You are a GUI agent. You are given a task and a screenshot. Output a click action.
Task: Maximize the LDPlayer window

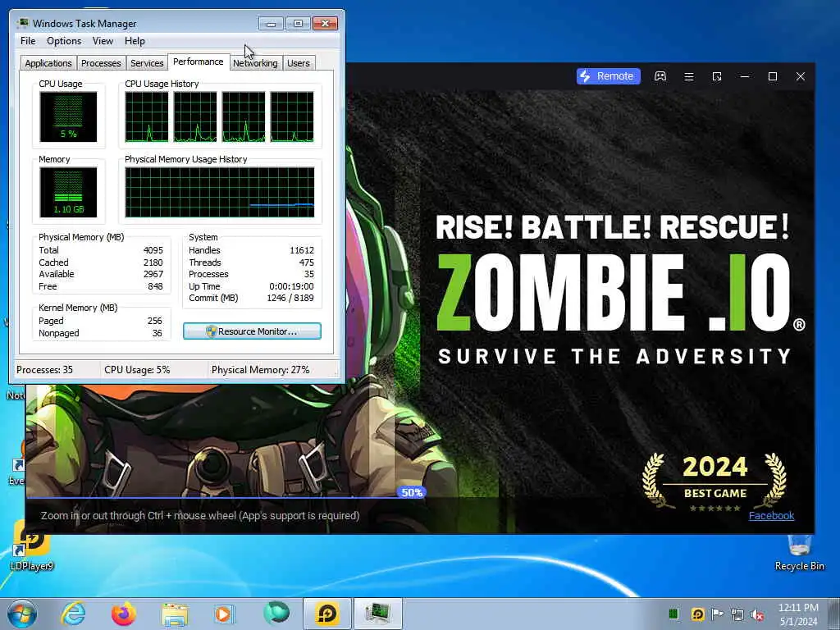click(x=773, y=76)
